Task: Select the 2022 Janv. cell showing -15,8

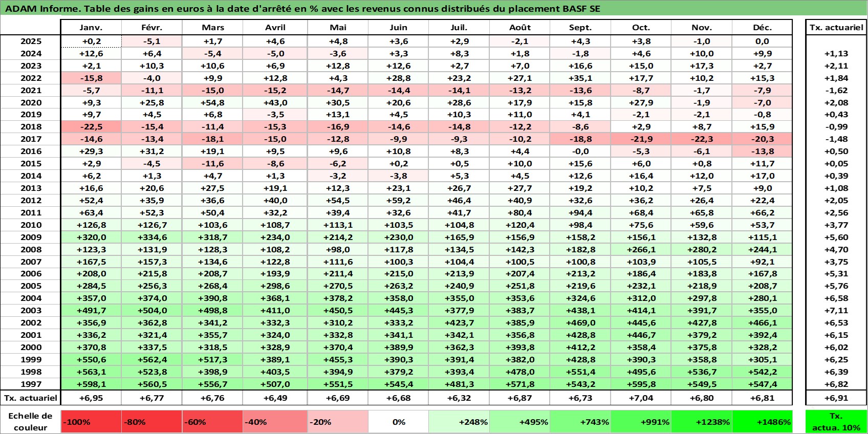Action: click(x=91, y=78)
